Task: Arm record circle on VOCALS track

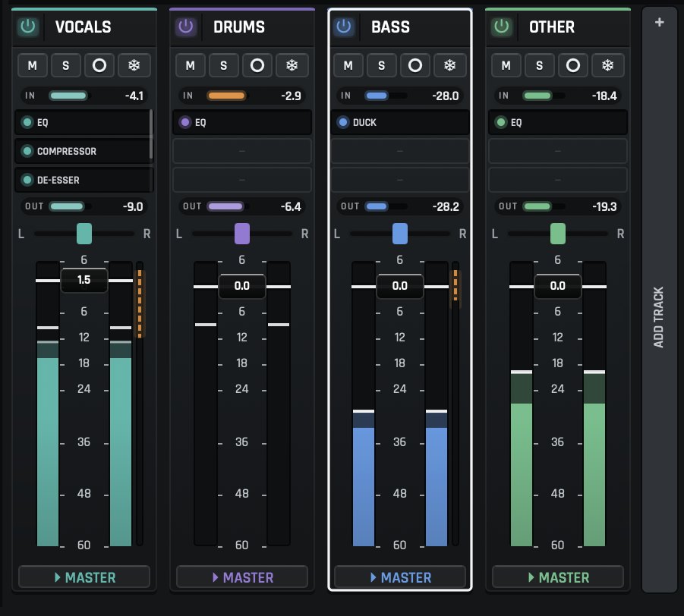Action: coord(99,65)
